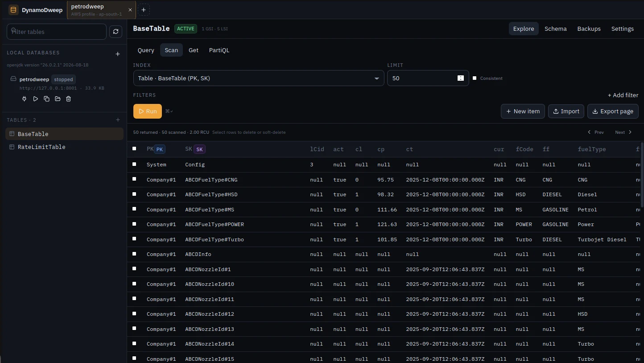Open the Backups tab
This screenshot has width=644, height=363.
tap(589, 29)
